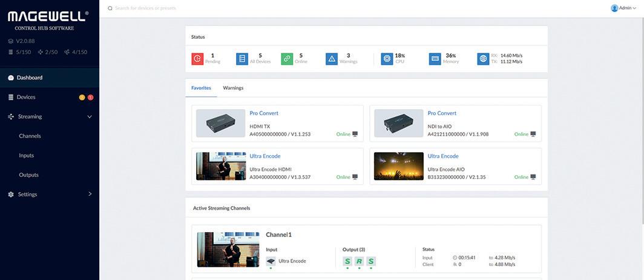Click the version layers icon V2.0.88
644x280 pixels.
11,42
